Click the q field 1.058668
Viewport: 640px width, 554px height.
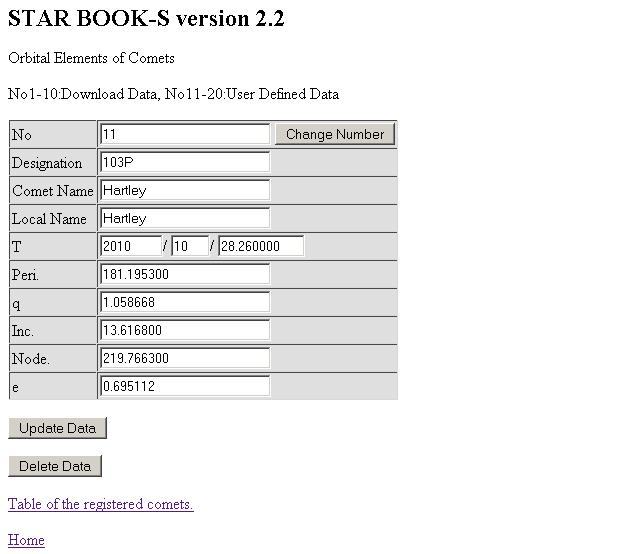[x=184, y=302]
